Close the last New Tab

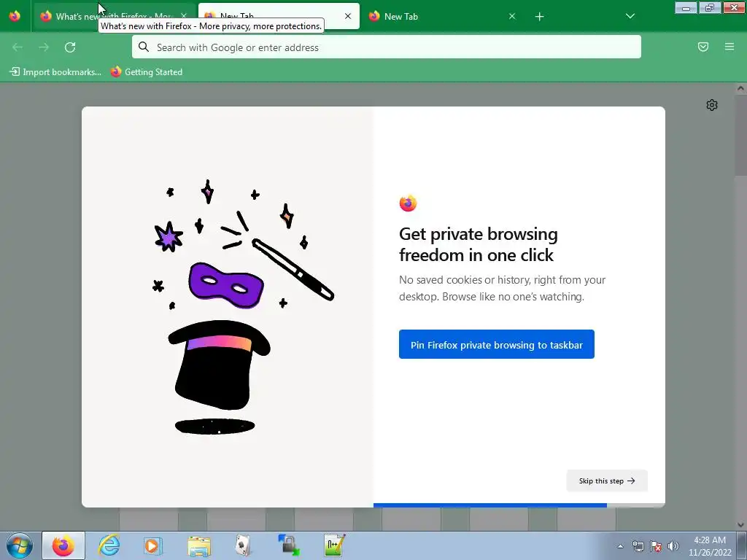click(x=512, y=16)
